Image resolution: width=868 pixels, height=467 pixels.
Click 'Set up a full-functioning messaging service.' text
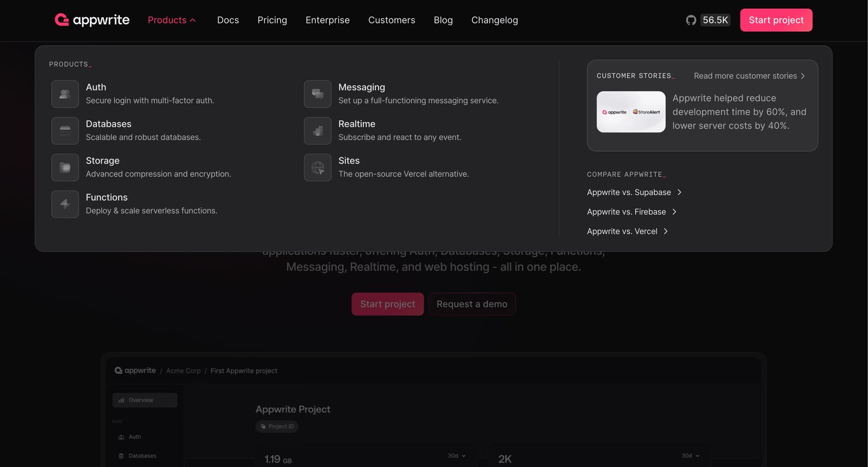[x=418, y=100]
